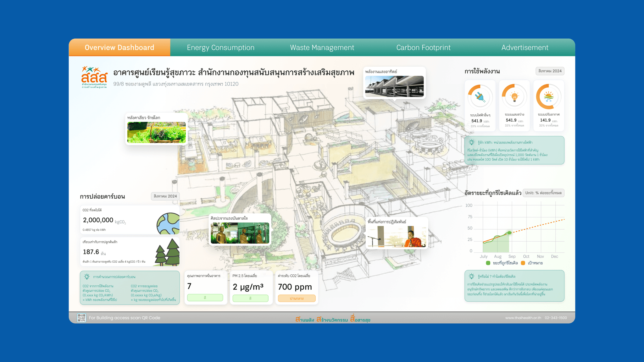Click the QR code in footer

pyautogui.click(x=81, y=318)
